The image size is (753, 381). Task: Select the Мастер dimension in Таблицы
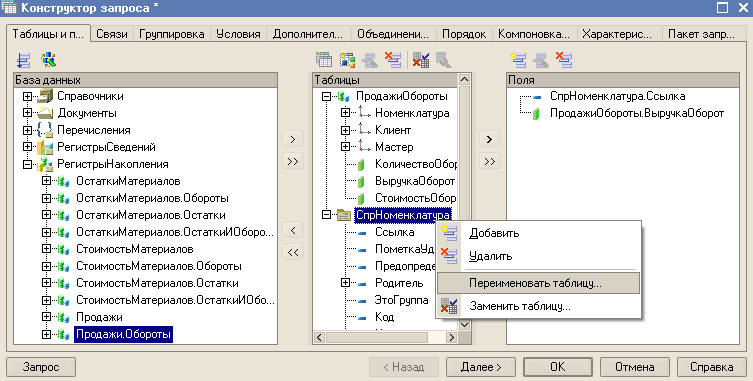click(x=394, y=147)
